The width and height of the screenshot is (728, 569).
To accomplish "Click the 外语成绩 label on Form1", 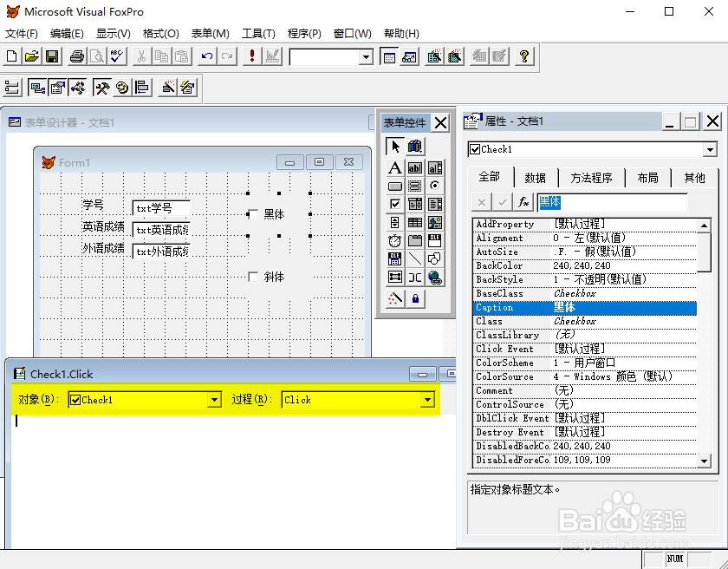I will click(x=103, y=248).
